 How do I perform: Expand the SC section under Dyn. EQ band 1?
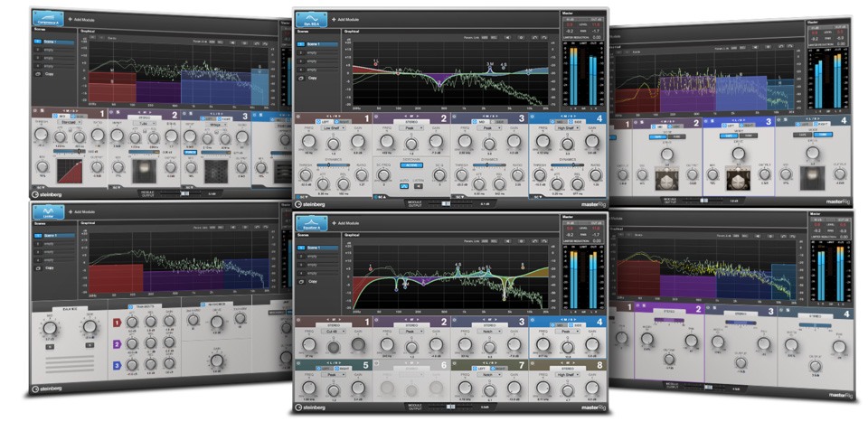click(302, 196)
